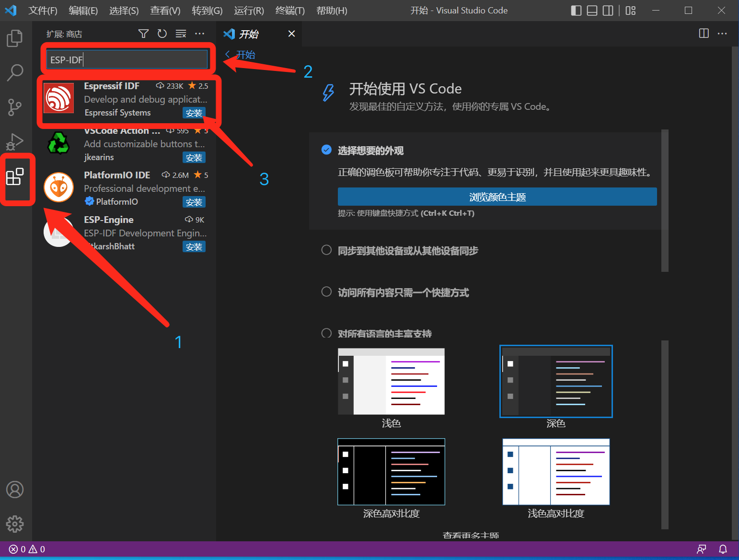Image resolution: width=739 pixels, height=560 pixels.
Task: Click the VS Code logo in title bar
Action: click(x=11, y=10)
